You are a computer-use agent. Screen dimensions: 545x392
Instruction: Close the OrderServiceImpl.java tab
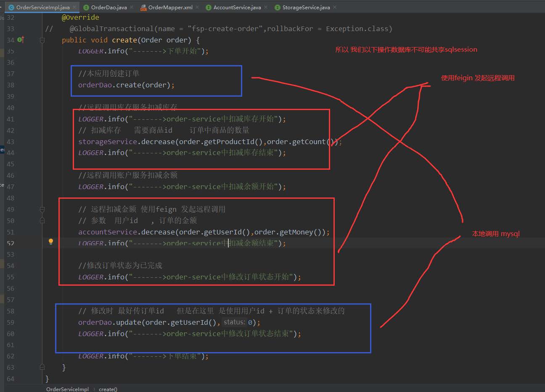(74, 7)
